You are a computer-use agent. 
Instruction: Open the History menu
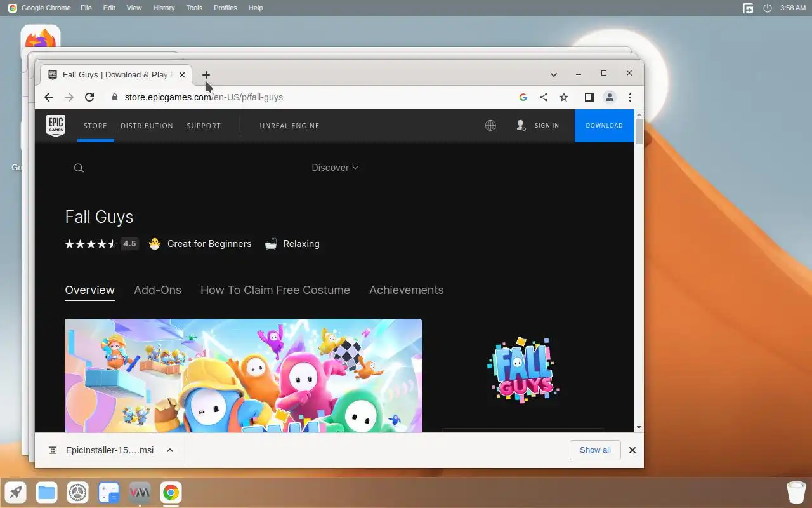164,8
